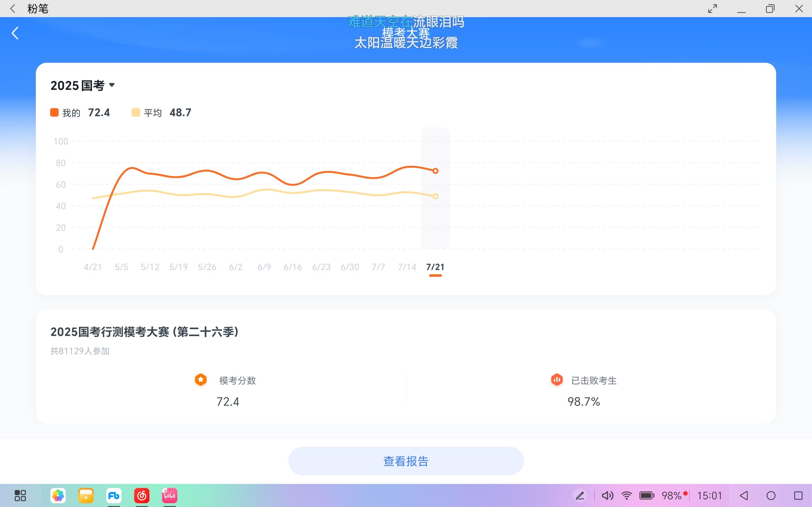Viewport: 812px width, 507px height.
Task: Select the highlighted 7/21 date tab
Action: click(435, 267)
